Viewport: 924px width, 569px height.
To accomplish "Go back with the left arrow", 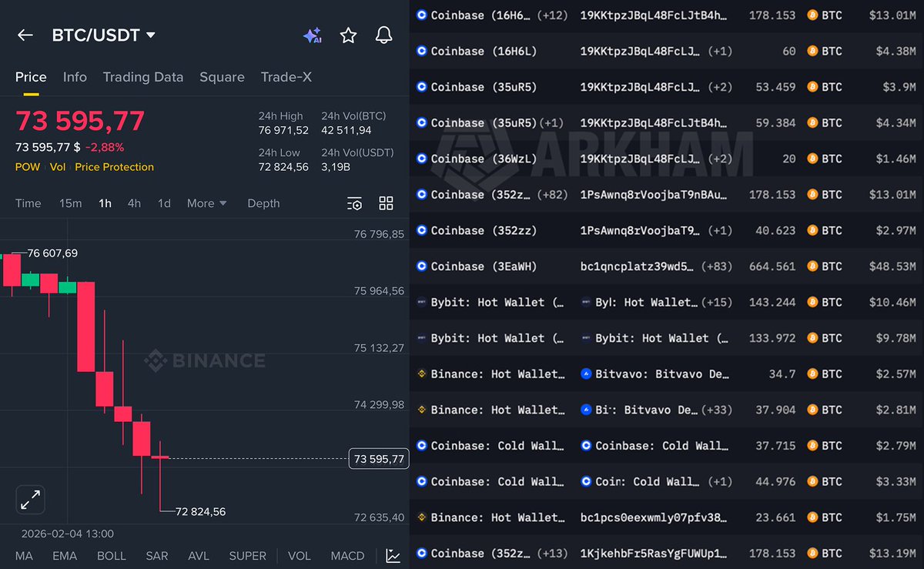I will (25, 35).
